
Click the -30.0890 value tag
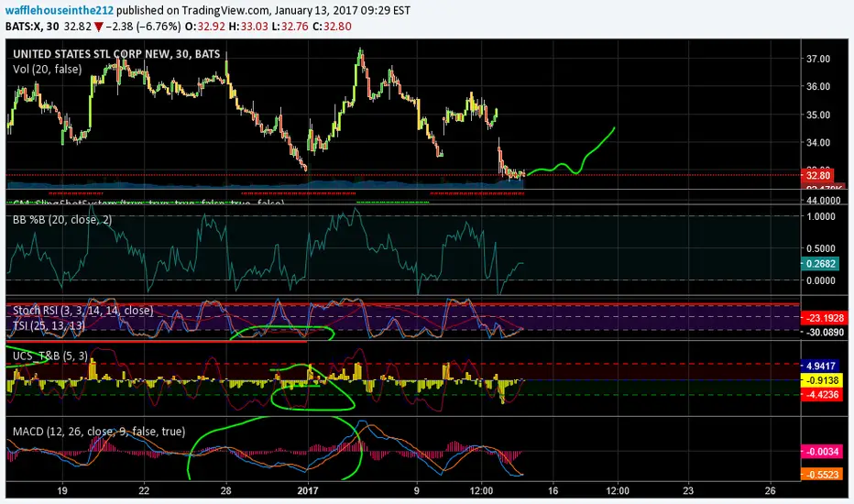click(824, 332)
